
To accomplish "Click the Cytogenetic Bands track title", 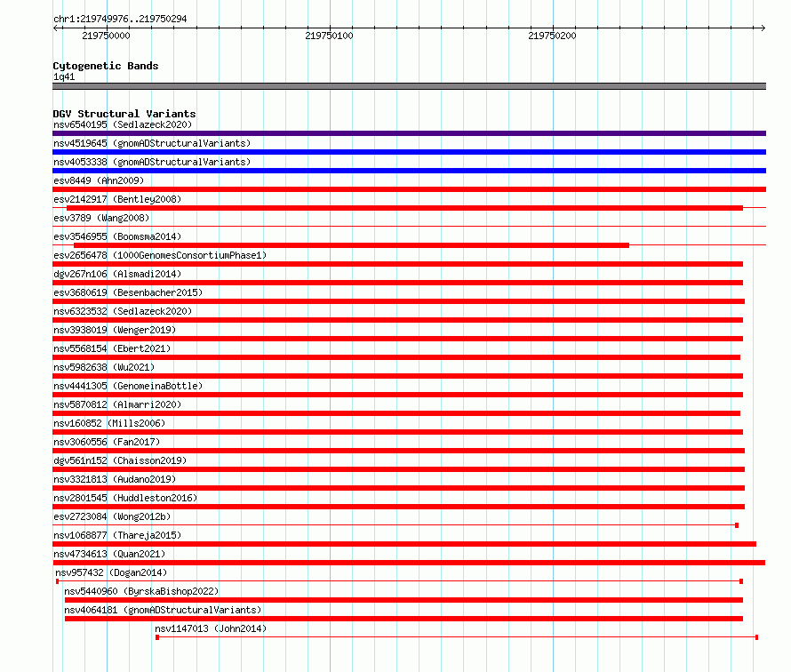I will (x=106, y=66).
